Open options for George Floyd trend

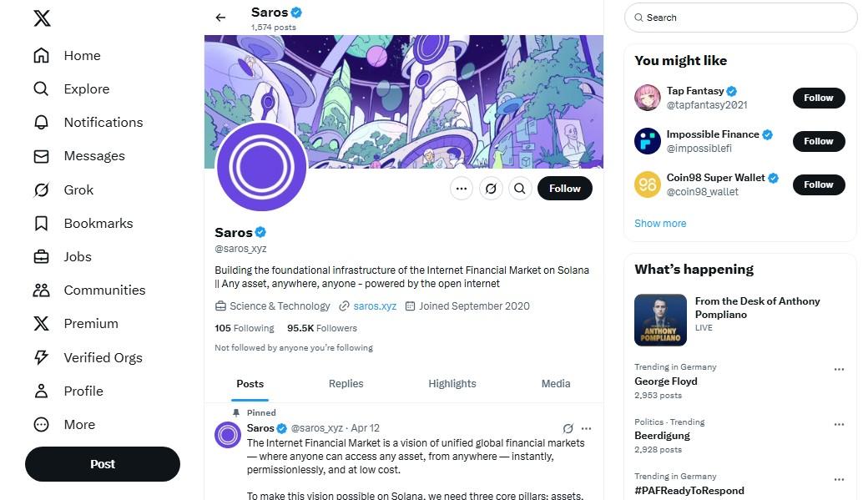[x=839, y=369]
